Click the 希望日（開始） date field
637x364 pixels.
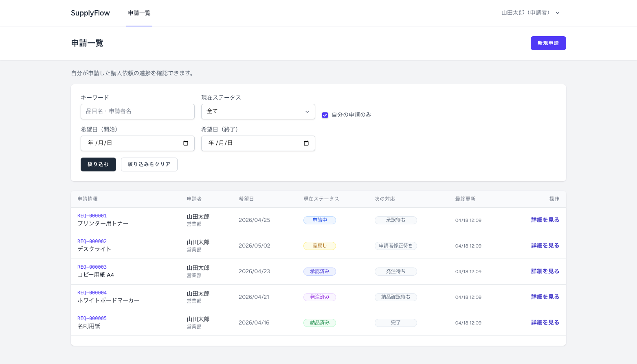point(138,143)
